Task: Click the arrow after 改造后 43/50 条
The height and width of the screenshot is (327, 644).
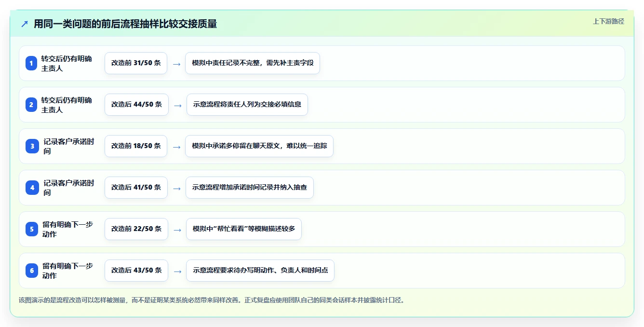Action: pos(177,271)
